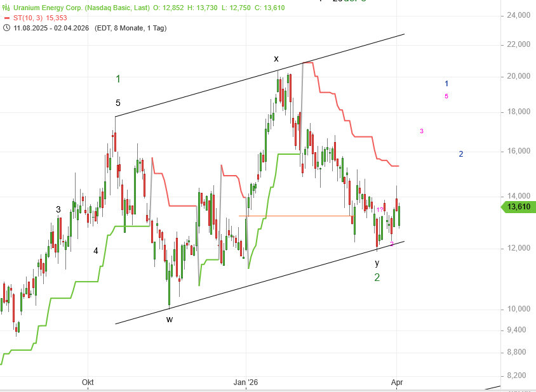This screenshot has width=536, height=392.
Task: Click the red SuperTrend line icon in legend
Action: pos(7,18)
